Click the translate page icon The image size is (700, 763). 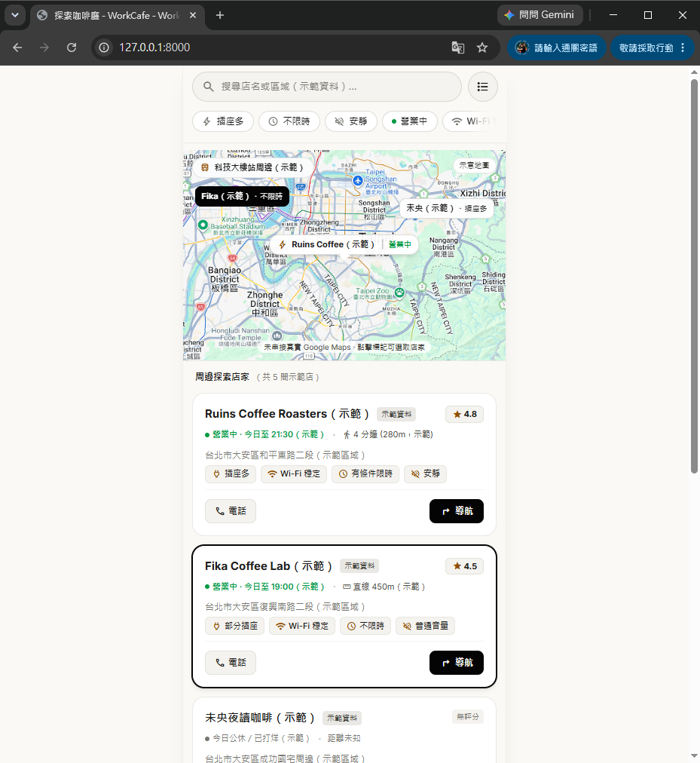point(457,47)
